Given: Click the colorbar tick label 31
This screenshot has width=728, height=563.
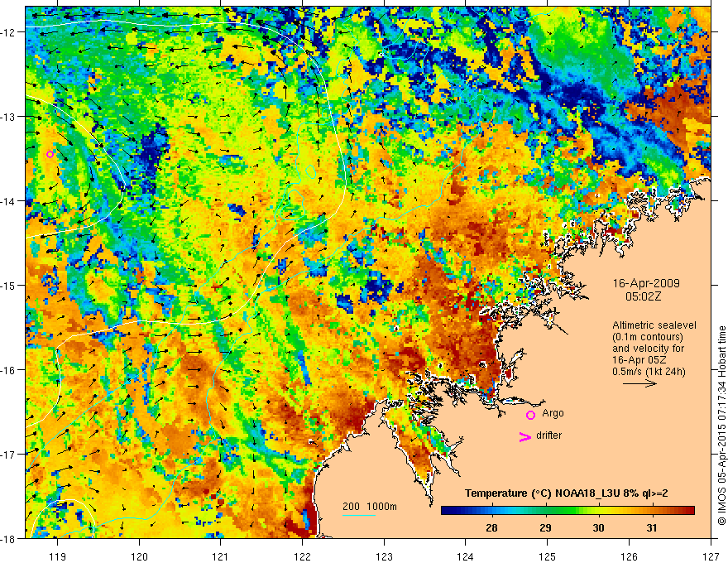Looking at the screenshot, I should pyautogui.click(x=652, y=528).
